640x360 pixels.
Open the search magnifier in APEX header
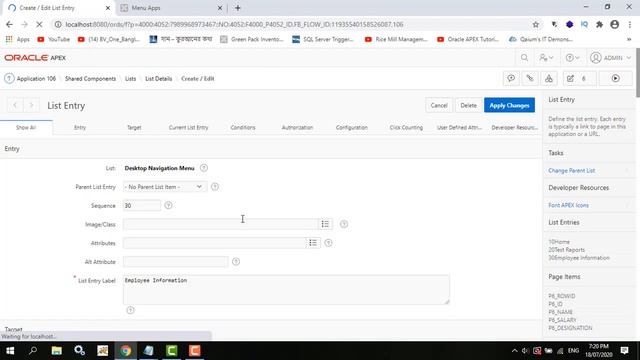tap(524, 58)
